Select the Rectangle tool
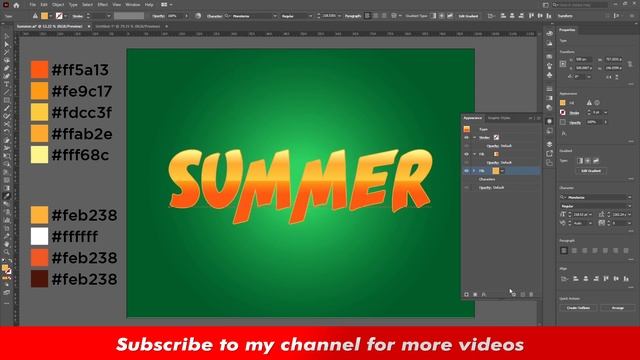This screenshot has height=360, width=640. 7,100
